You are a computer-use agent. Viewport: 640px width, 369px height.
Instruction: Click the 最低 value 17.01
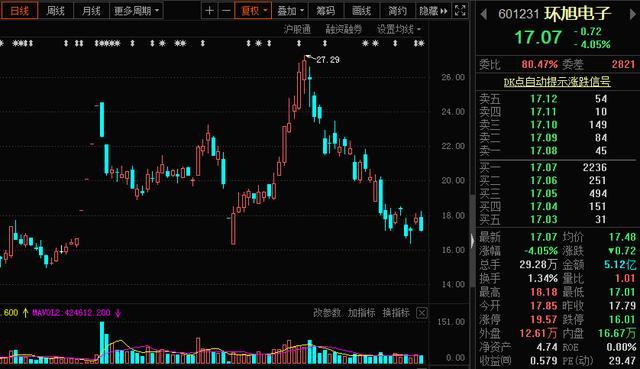coord(622,292)
